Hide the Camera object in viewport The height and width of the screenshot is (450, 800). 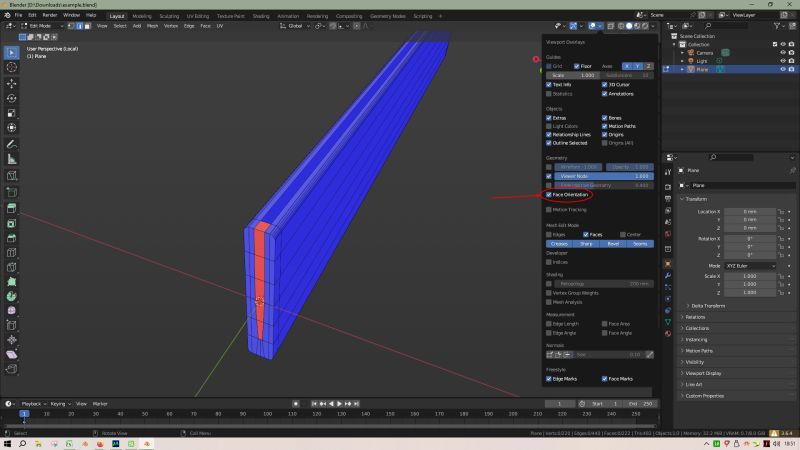(x=783, y=53)
